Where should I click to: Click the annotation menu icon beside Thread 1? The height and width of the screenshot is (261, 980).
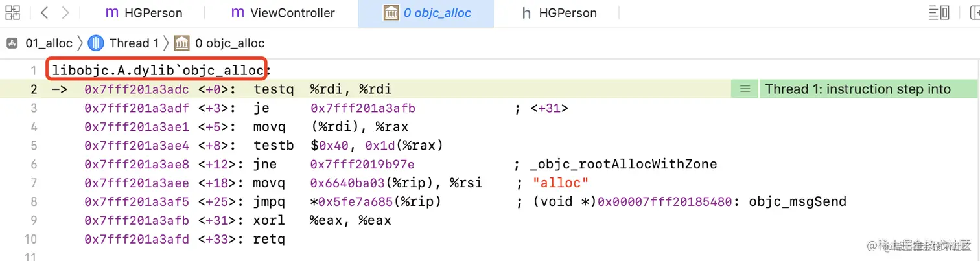pos(745,89)
